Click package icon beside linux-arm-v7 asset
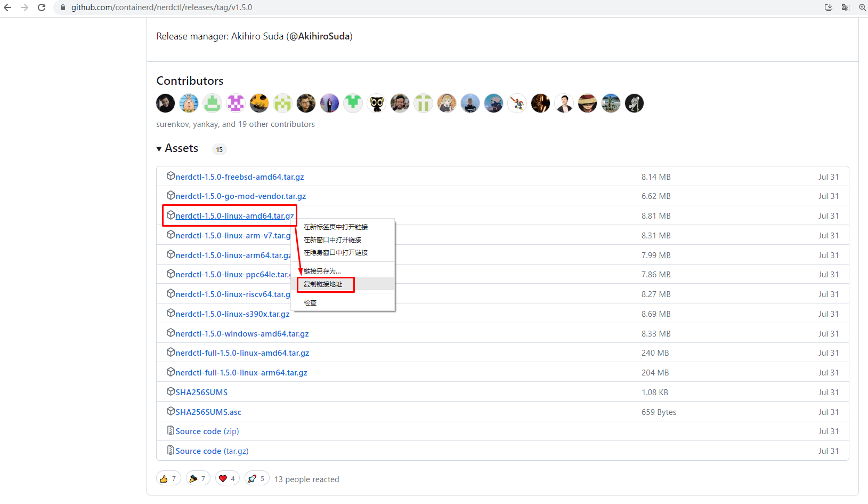The width and height of the screenshot is (868, 504). click(x=171, y=235)
